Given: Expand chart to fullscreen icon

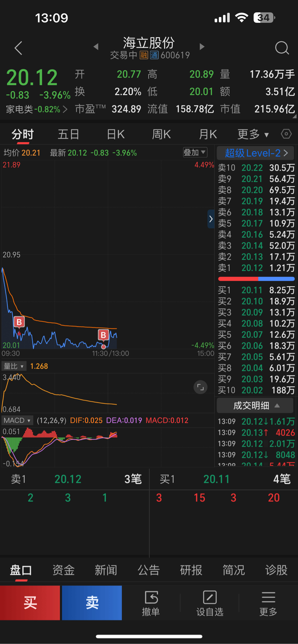Looking at the screenshot, I should click(201, 387).
